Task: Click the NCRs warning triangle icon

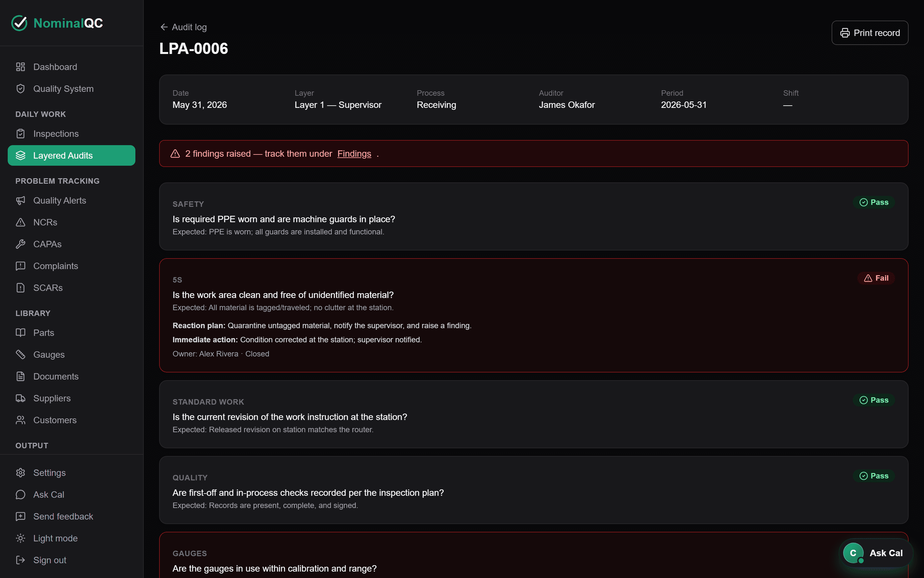Action: pos(21,222)
